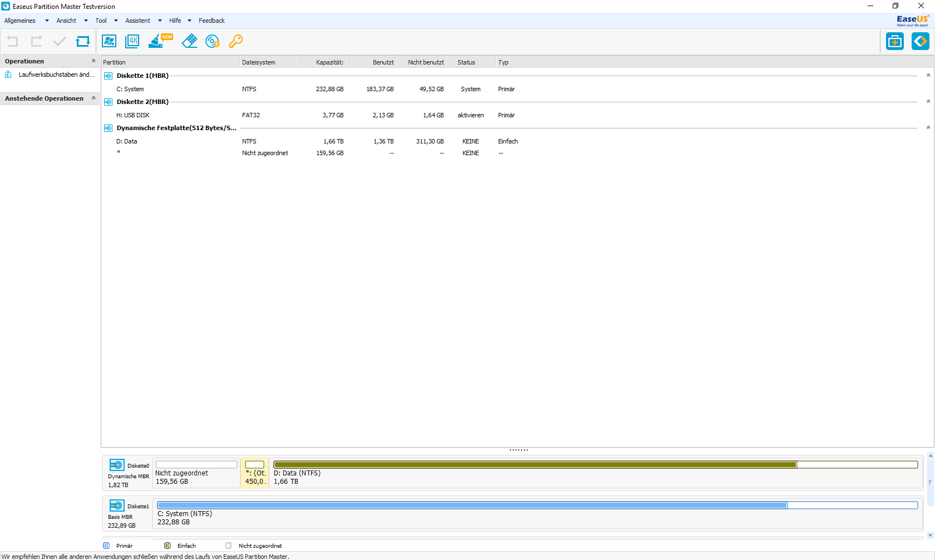
Task: Click the 311,30 GB unused cell
Action: click(430, 141)
